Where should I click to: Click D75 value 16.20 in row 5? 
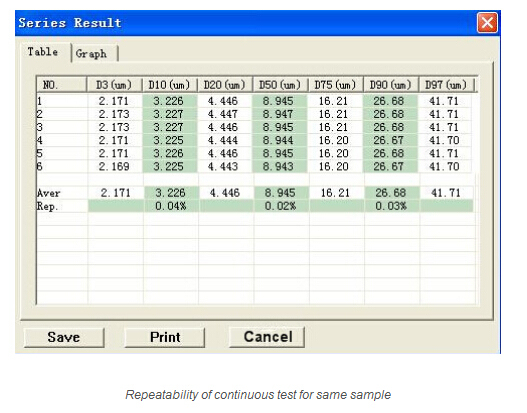[x=333, y=154]
